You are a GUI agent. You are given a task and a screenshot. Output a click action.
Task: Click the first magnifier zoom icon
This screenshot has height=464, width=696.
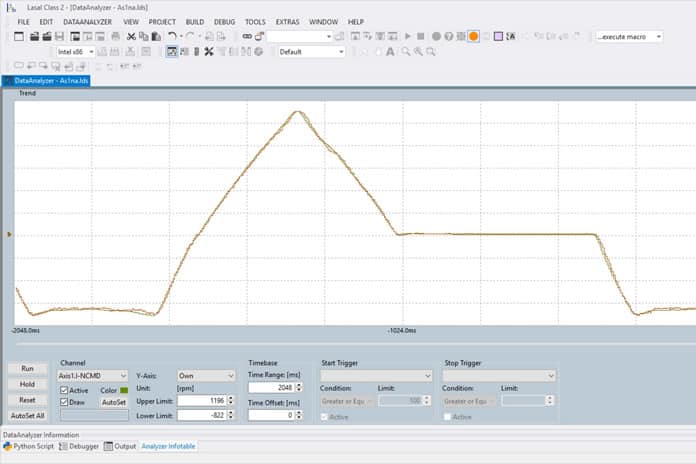click(x=406, y=52)
